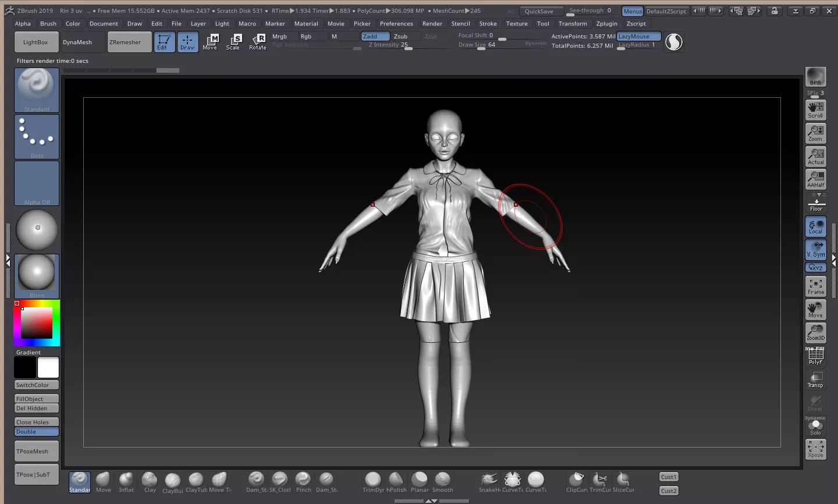
Task: Click the white secondary color swatch
Action: [48, 367]
